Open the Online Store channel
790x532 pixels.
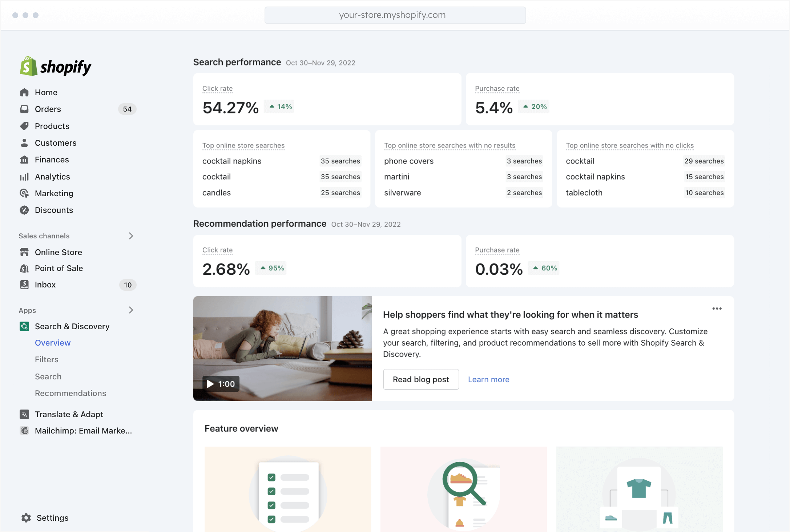59,252
